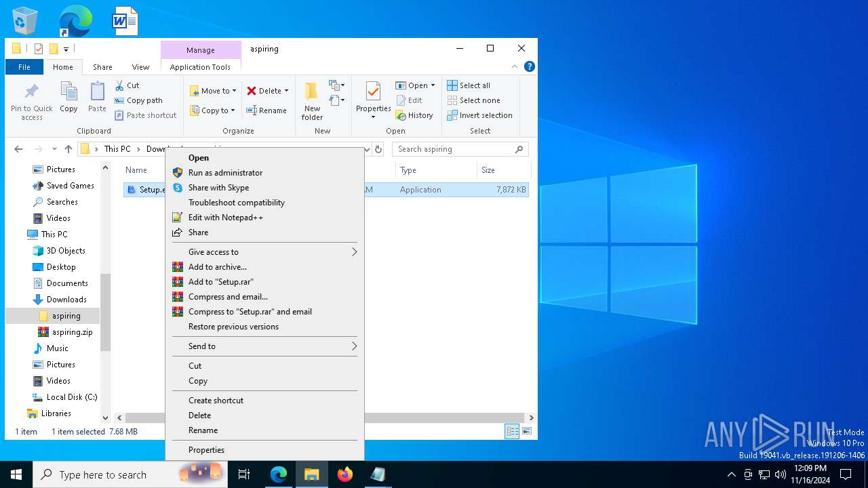Viewport: 868px width, 488px height.
Task: Open the ribbon Open dropdown
Action: click(415, 85)
